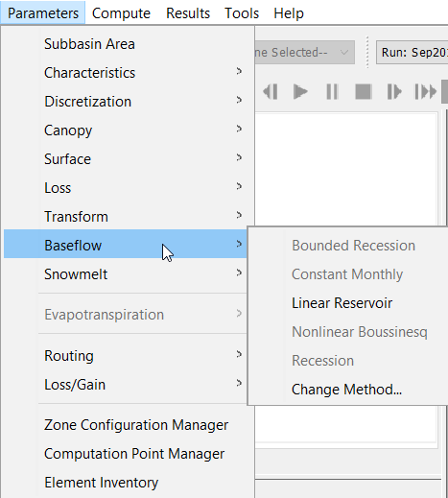This screenshot has width=448, height=498.
Task: Open Computation Point Manager
Action: pos(128,454)
